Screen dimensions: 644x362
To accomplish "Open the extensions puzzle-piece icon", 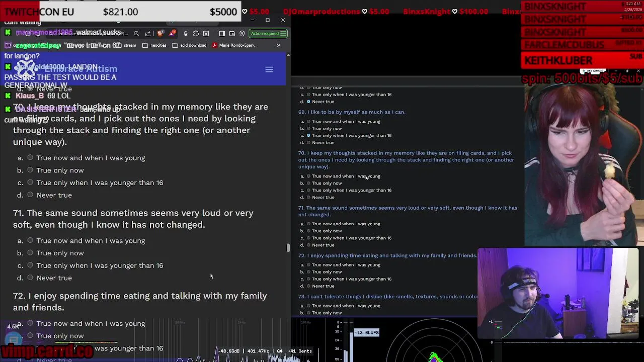I will 196,34.
